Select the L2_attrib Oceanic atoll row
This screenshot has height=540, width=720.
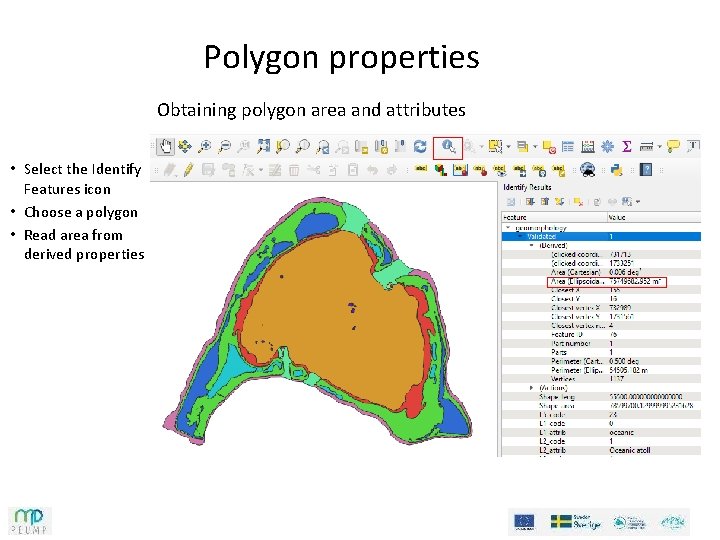pyautogui.click(x=601, y=450)
